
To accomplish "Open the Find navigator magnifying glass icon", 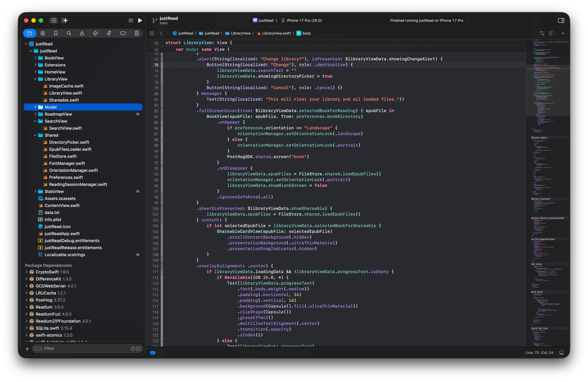I will [69, 33].
